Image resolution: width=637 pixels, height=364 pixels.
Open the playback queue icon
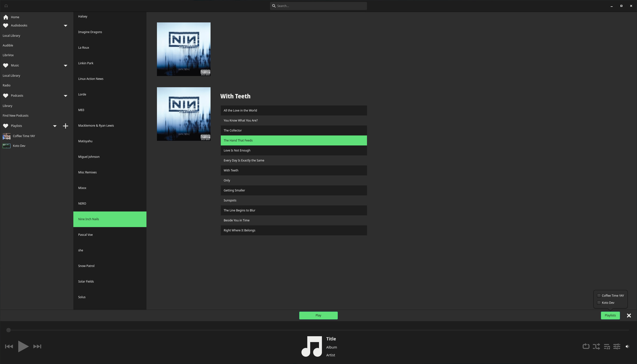click(x=607, y=346)
